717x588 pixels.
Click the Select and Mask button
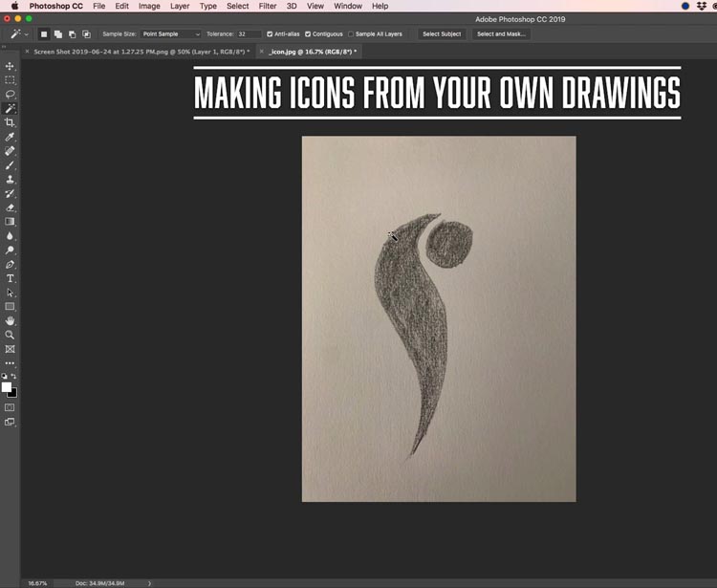(501, 33)
